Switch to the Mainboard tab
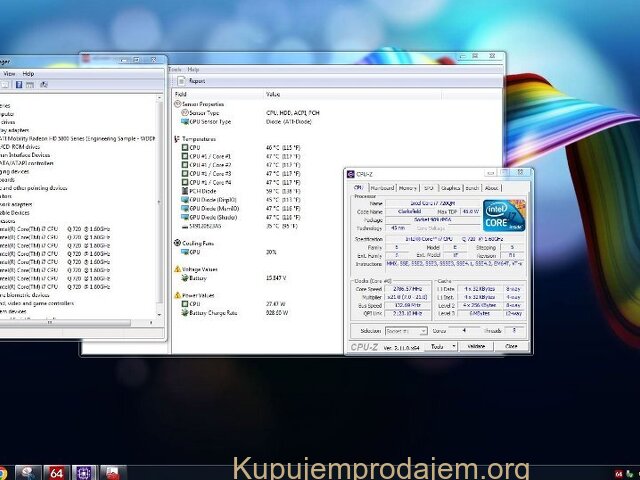The image size is (640, 480). pyautogui.click(x=382, y=187)
